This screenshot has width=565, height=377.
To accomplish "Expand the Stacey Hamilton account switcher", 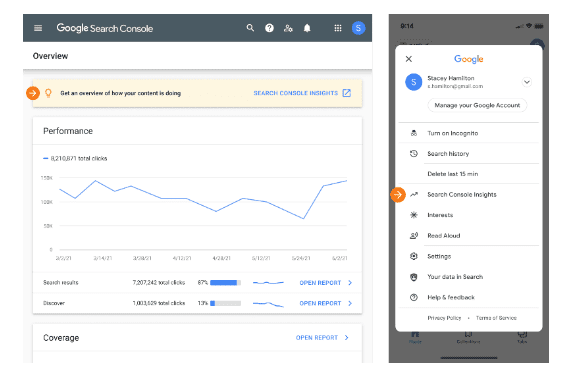I will [526, 82].
